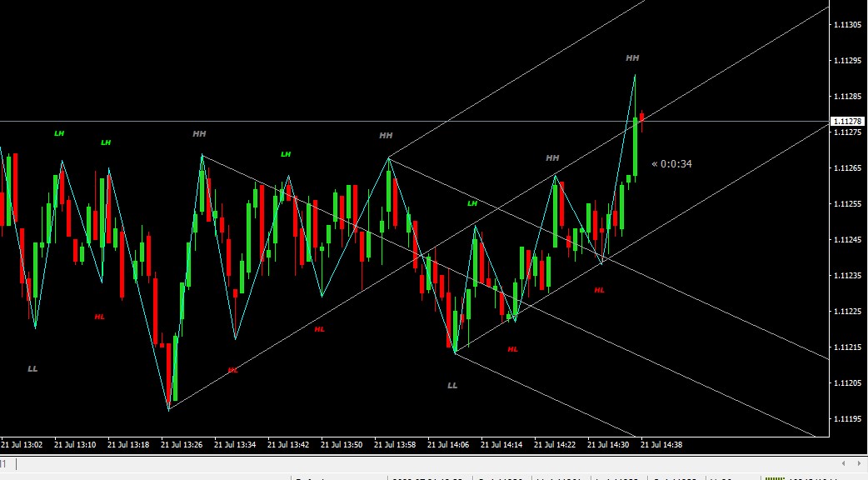868x480 pixels.
Task: Click the tab scroll left arrow
Action: pyautogui.click(x=843, y=463)
